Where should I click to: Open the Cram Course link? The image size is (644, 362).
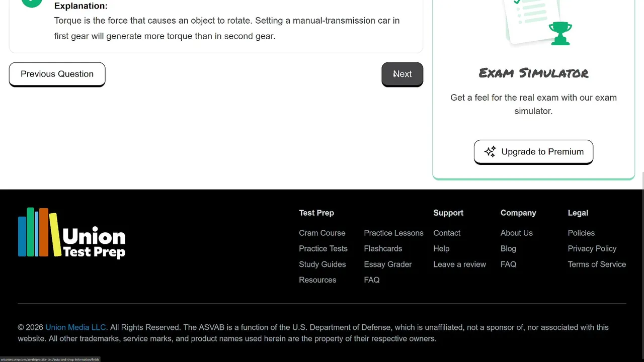point(322,233)
